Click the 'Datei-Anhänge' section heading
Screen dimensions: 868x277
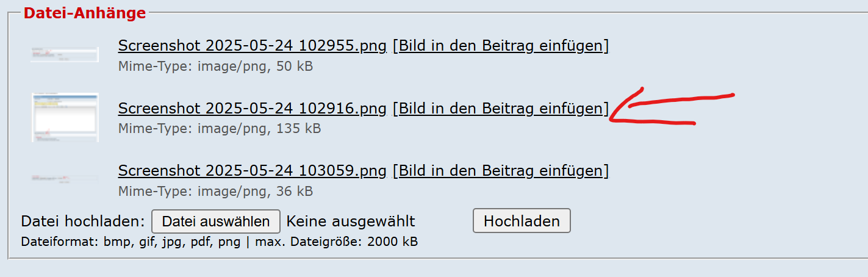(85, 13)
